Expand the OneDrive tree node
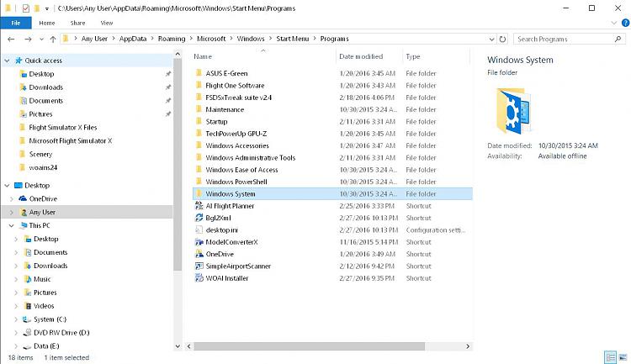This screenshot has height=364, width=631. 11,198
